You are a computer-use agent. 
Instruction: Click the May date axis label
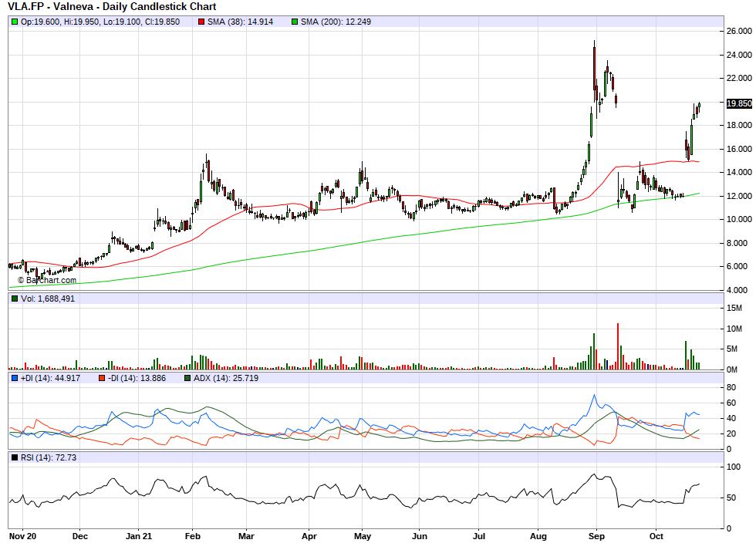[363, 536]
